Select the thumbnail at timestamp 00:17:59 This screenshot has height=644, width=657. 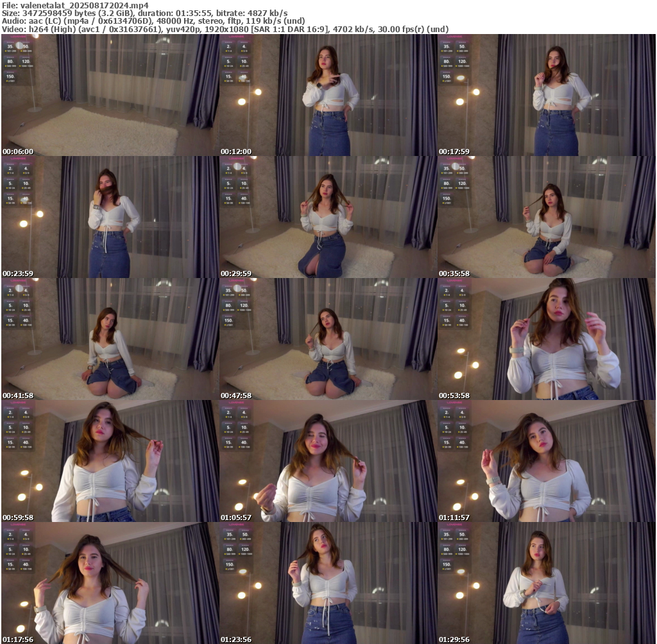547,95
